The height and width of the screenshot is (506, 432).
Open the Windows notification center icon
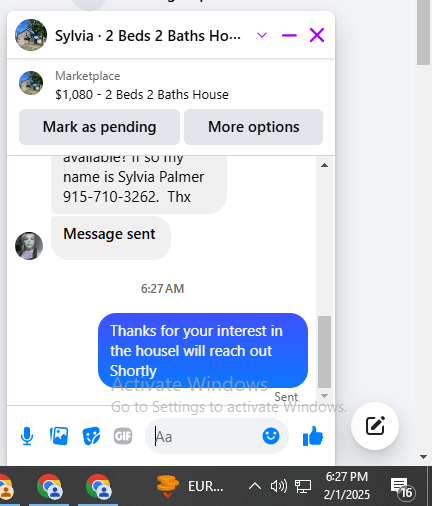coord(402,487)
